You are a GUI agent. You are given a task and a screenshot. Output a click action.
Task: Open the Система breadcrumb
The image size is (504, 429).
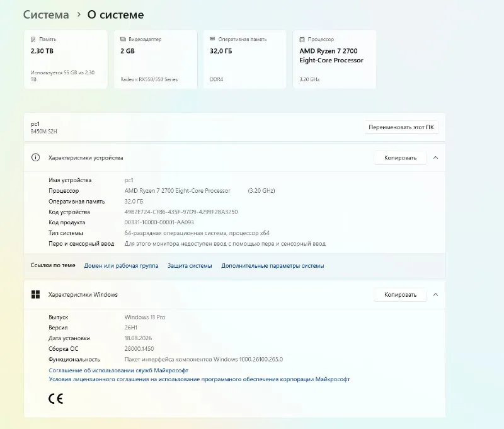pyautogui.click(x=46, y=14)
